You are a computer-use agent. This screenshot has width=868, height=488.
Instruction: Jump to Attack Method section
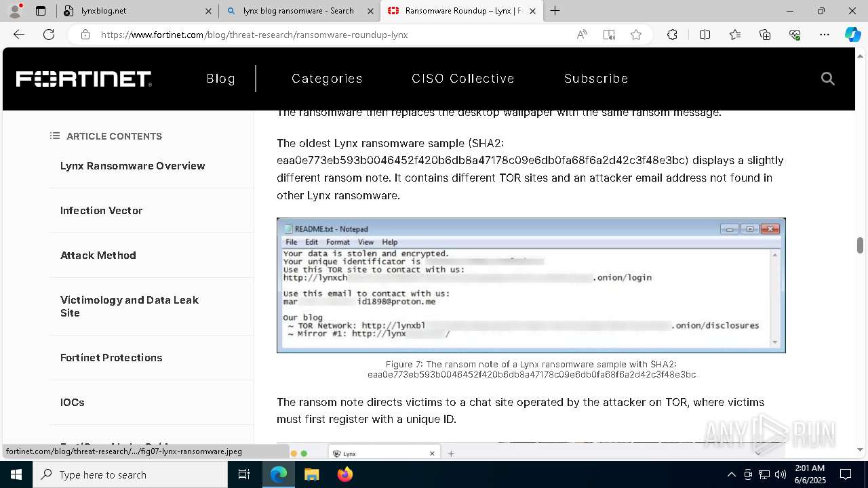coord(98,256)
